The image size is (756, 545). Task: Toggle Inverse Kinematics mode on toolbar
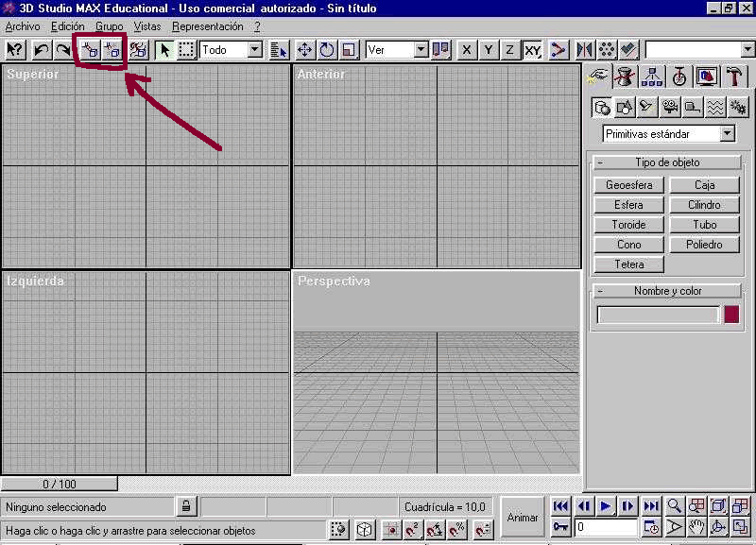(x=558, y=50)
